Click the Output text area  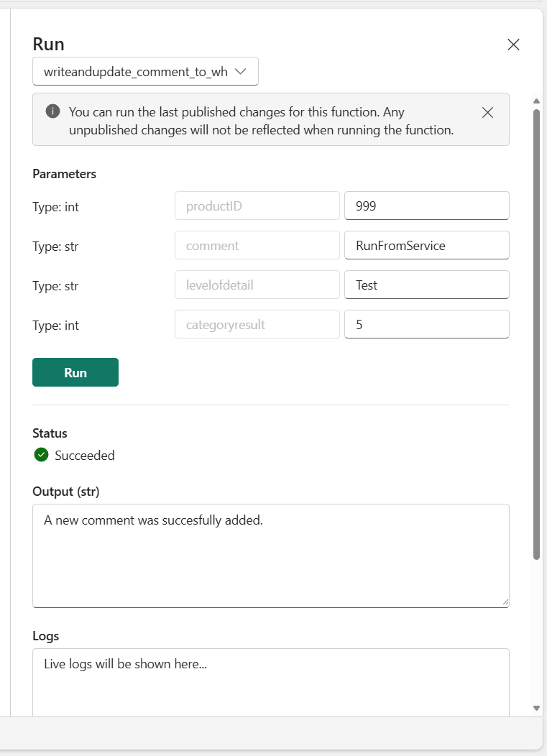(270, 556)
